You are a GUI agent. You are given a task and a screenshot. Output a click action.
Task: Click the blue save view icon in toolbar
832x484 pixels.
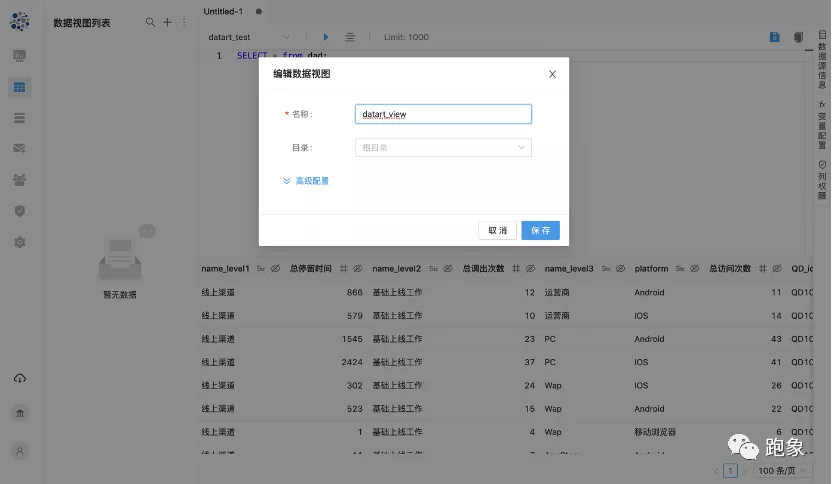775,37
